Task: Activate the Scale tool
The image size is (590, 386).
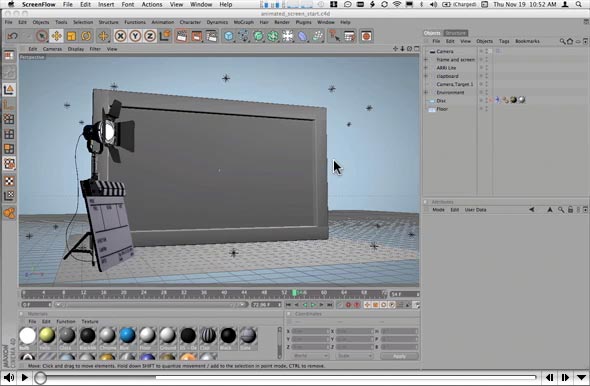Action: pyautogui.click(x=71, y=36)
